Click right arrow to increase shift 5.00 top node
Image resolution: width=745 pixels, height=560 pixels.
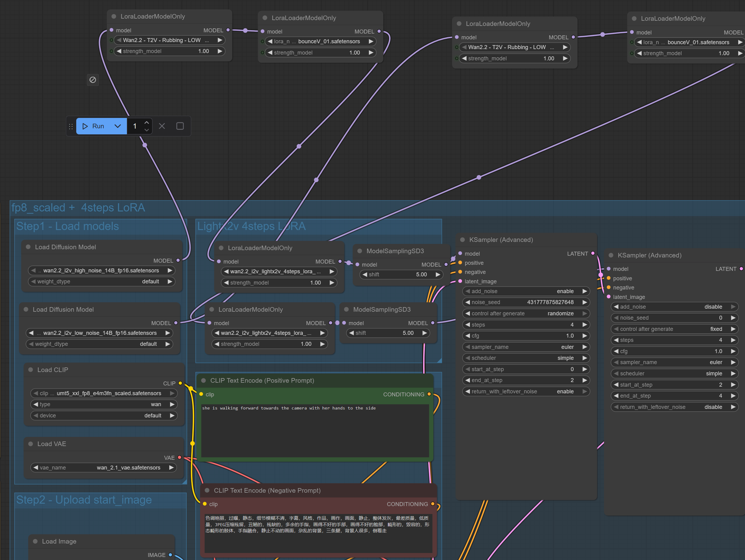click(438, 275)
